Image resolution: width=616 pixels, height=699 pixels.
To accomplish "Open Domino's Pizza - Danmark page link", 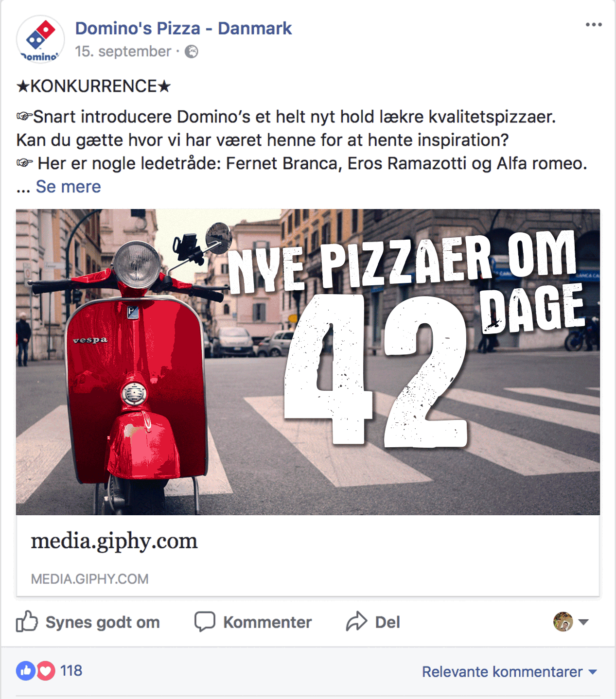I will pyautogui.click(x=183, y=29).
